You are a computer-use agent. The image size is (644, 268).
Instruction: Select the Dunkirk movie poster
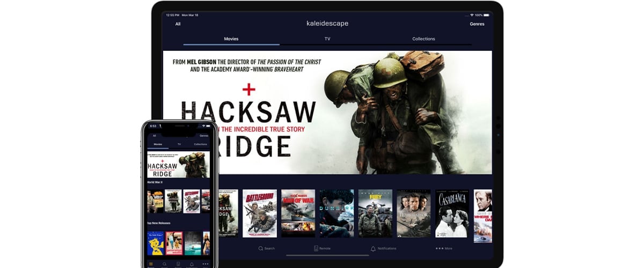coord(336,213)
